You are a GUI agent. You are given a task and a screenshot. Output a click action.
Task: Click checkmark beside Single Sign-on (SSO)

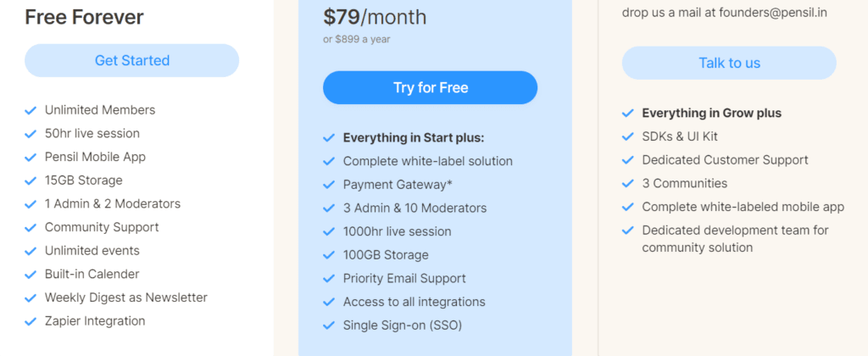329,325
